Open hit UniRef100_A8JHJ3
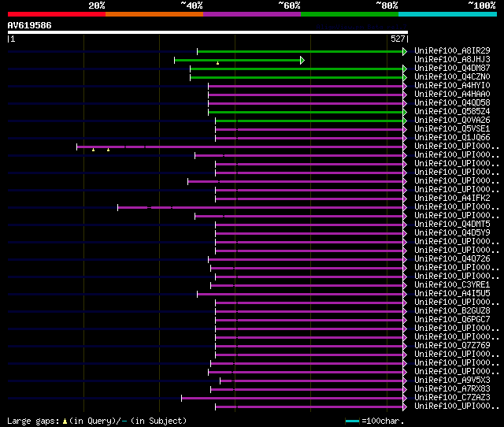 [x=452, y=60]
